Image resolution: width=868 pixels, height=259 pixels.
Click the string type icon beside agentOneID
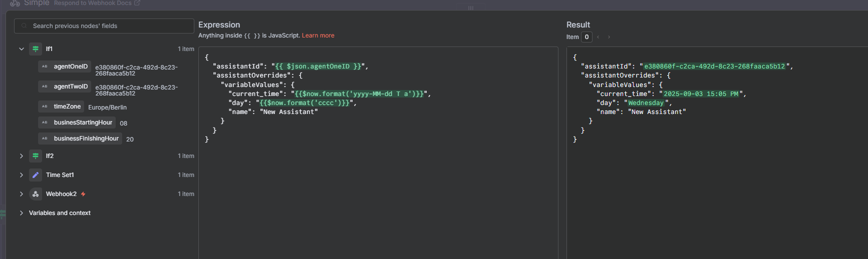point(45,66)
